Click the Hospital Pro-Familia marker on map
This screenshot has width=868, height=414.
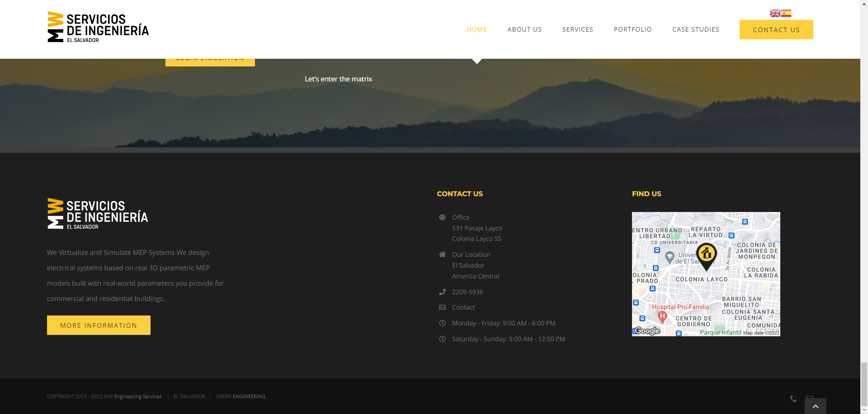click(x=662, y=316)
